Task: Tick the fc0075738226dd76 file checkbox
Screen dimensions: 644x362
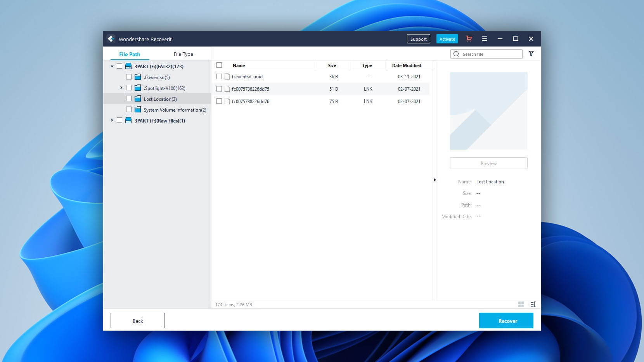Action: click(x=219, y=101)
